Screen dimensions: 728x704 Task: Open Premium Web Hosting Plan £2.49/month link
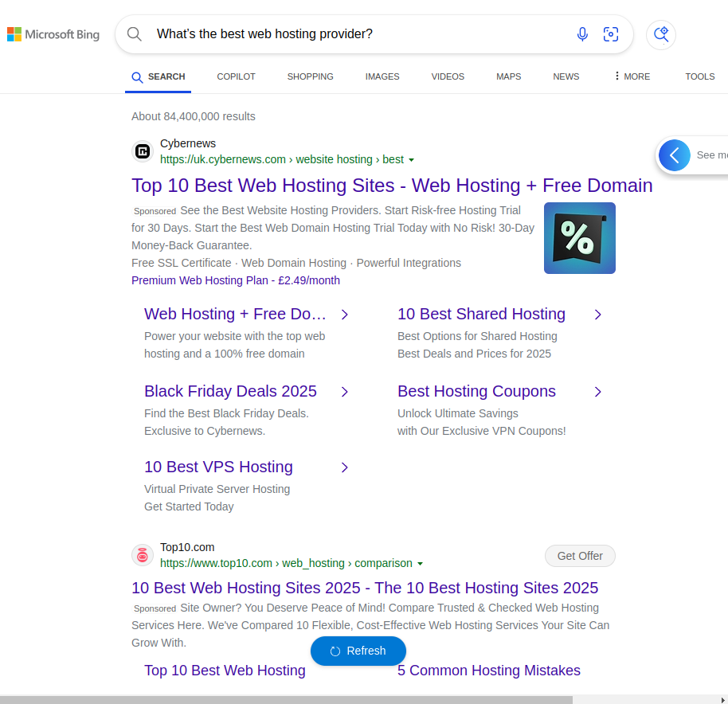coord(236,280)
